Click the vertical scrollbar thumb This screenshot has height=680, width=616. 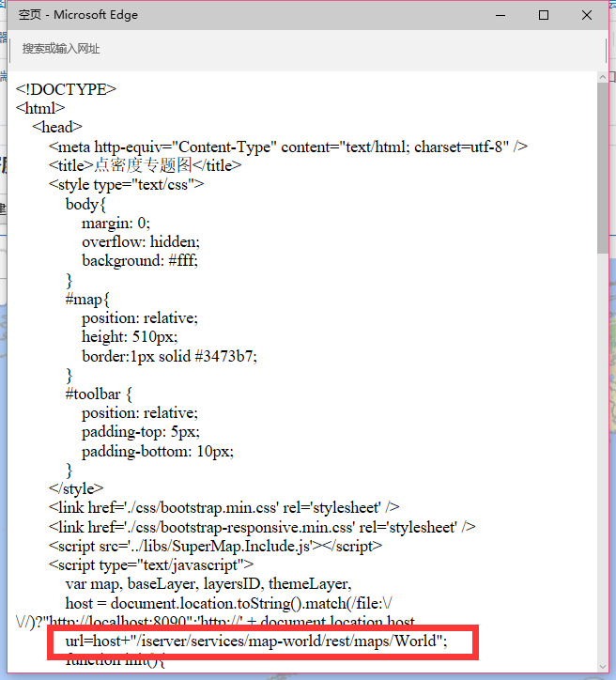[x=602, y=168]
